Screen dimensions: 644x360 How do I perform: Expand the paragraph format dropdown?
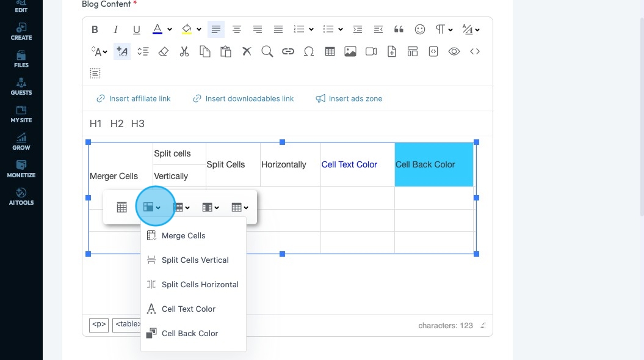pyautogui.click(x=450, y=29)
